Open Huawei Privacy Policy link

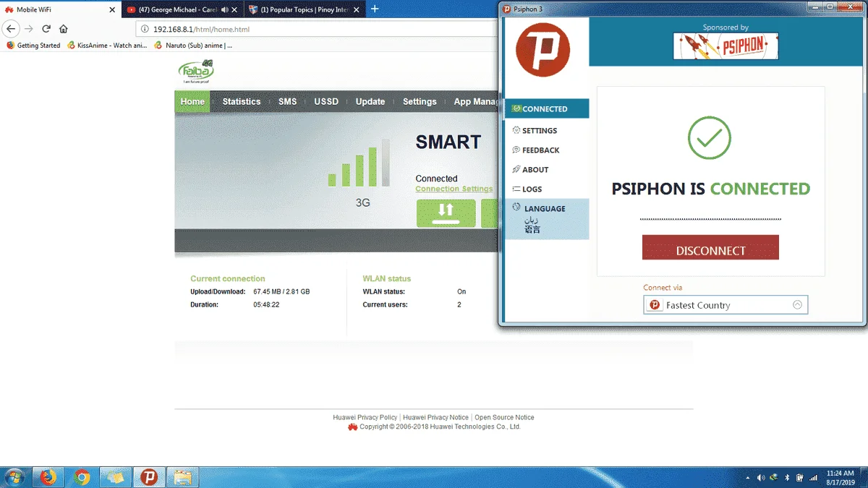click(365, 417)
